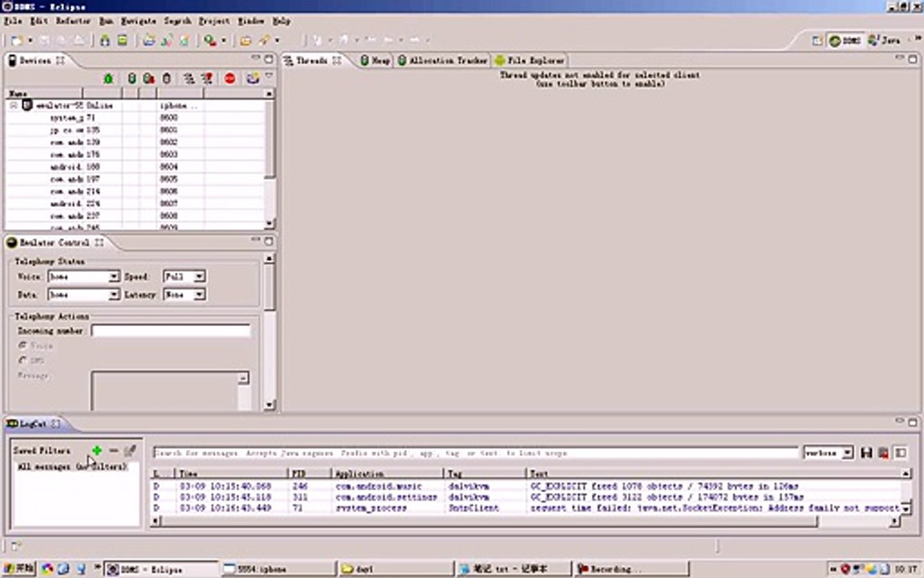
Task: Click the Open Task folder toolbar icon
Action: [x=245, y=40]
